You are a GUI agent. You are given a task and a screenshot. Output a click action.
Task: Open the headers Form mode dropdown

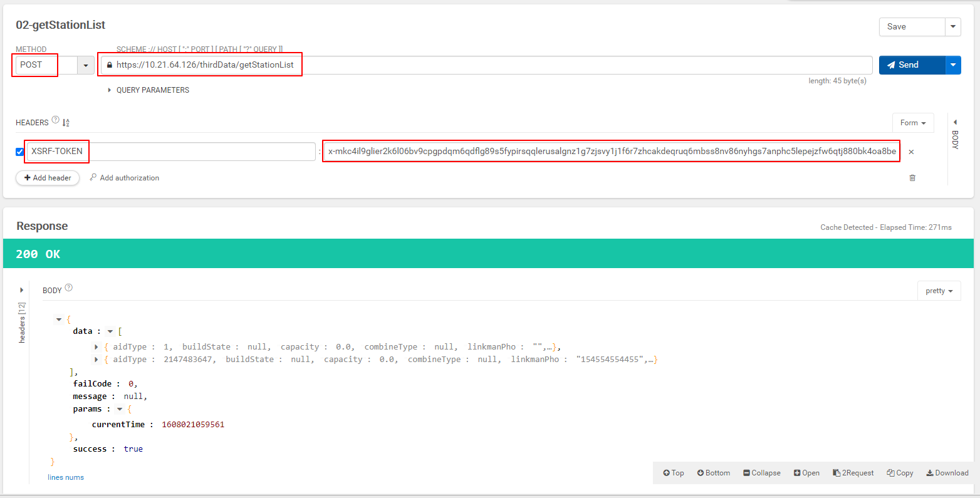(913, 123)
